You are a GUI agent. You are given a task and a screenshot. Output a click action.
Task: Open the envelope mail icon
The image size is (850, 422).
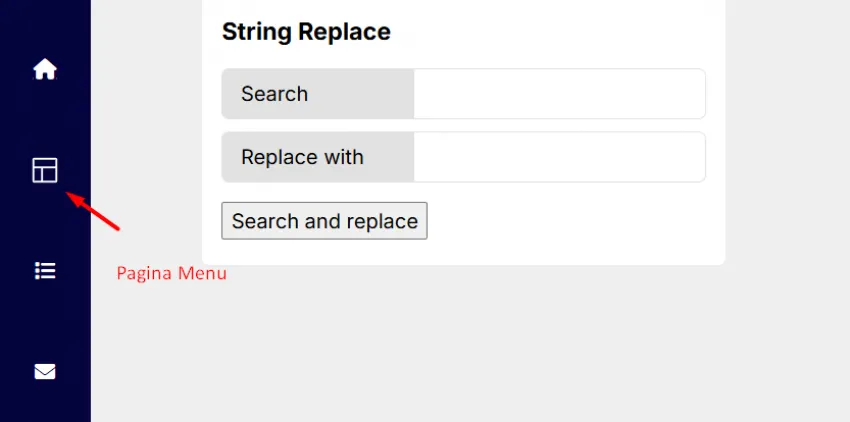(x=45, y=371)
